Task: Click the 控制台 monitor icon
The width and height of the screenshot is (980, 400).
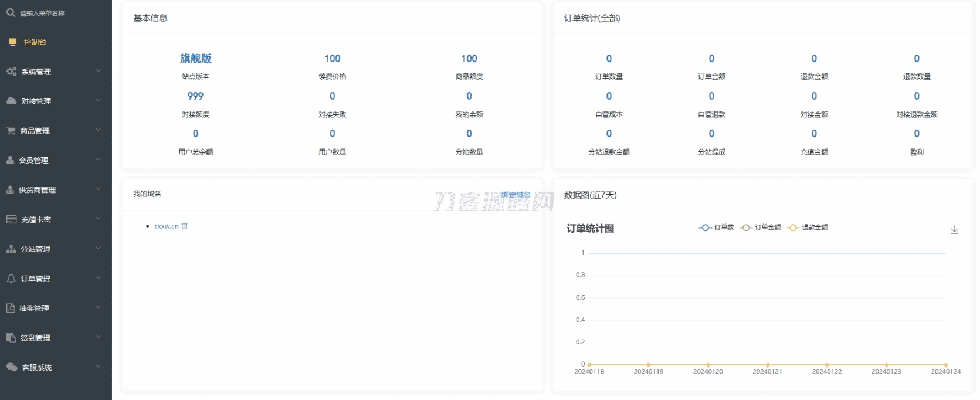Action: coord(13,42)
